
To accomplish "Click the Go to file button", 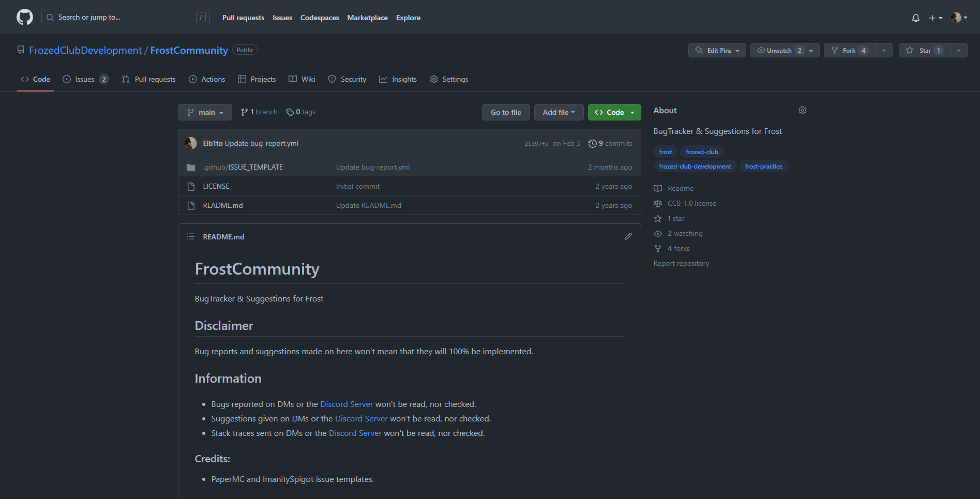I will [506, 112].
